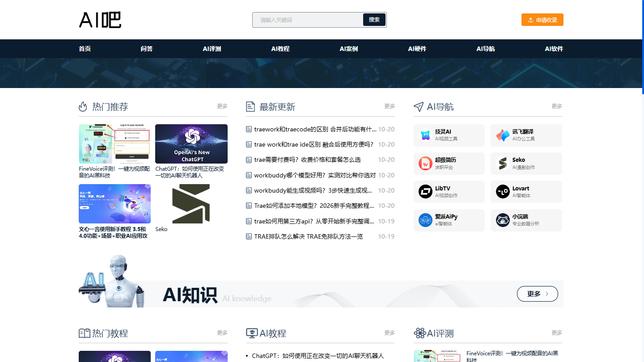Screen dimensions: 644x362
Task: Click the upload icon in 申请收录
Action: click(x=530, y=20)
